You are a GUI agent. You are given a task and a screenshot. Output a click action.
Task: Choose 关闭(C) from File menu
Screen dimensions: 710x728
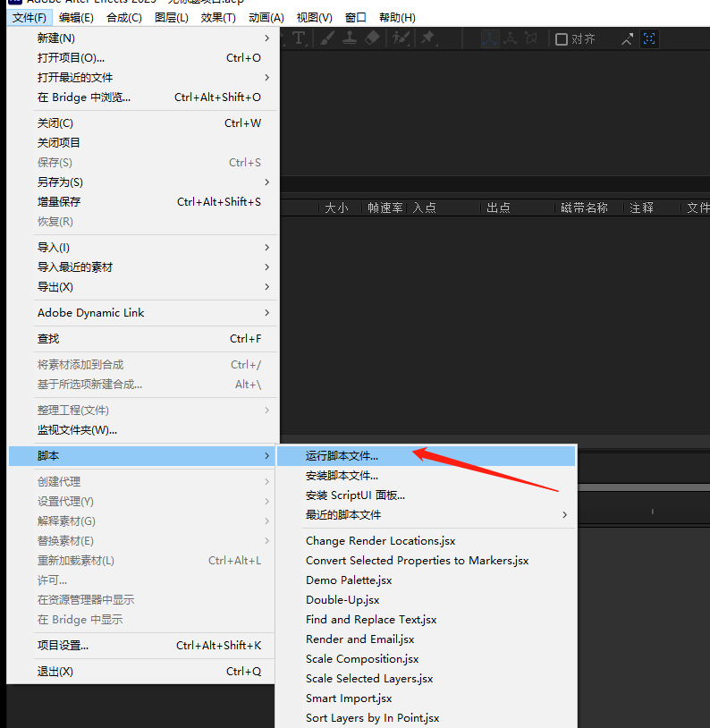tap(143, 123)
